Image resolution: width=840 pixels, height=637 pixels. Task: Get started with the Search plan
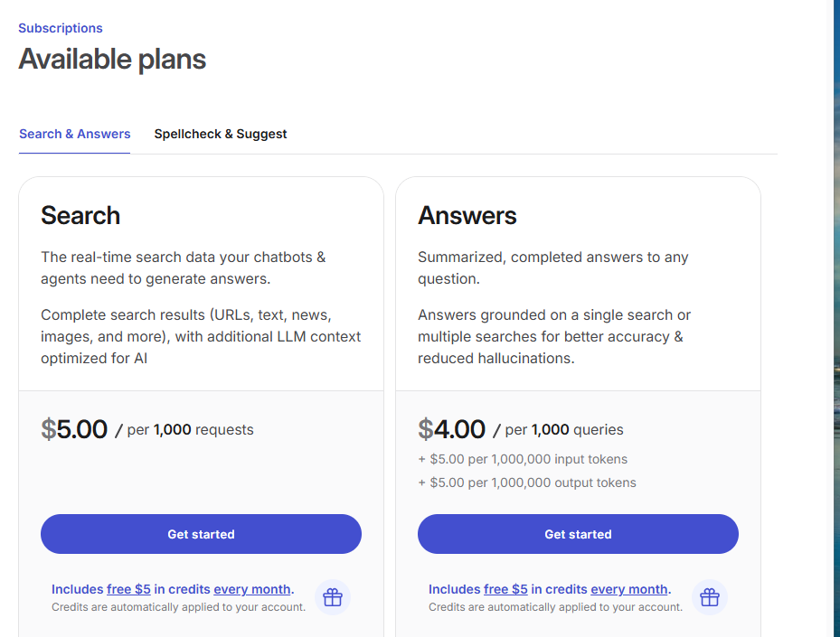click(201, 534)
